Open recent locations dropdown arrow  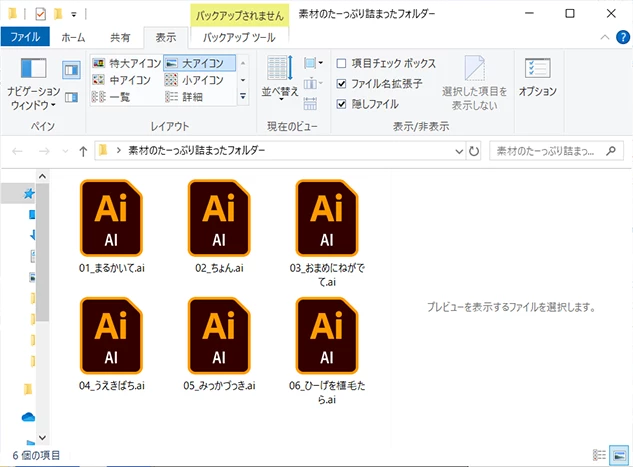pyautogui.click(x=65, y=151)
